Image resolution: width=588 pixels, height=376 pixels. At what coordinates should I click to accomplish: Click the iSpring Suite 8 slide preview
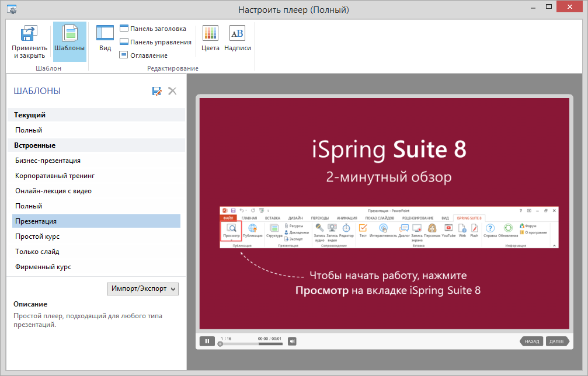(384, 214)
